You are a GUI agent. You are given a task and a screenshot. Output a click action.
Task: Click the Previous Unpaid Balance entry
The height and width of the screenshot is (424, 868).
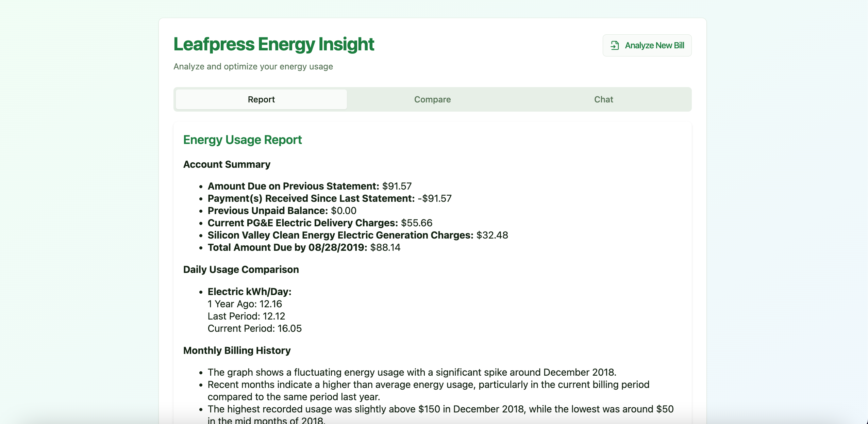click(x=282, y=211)
